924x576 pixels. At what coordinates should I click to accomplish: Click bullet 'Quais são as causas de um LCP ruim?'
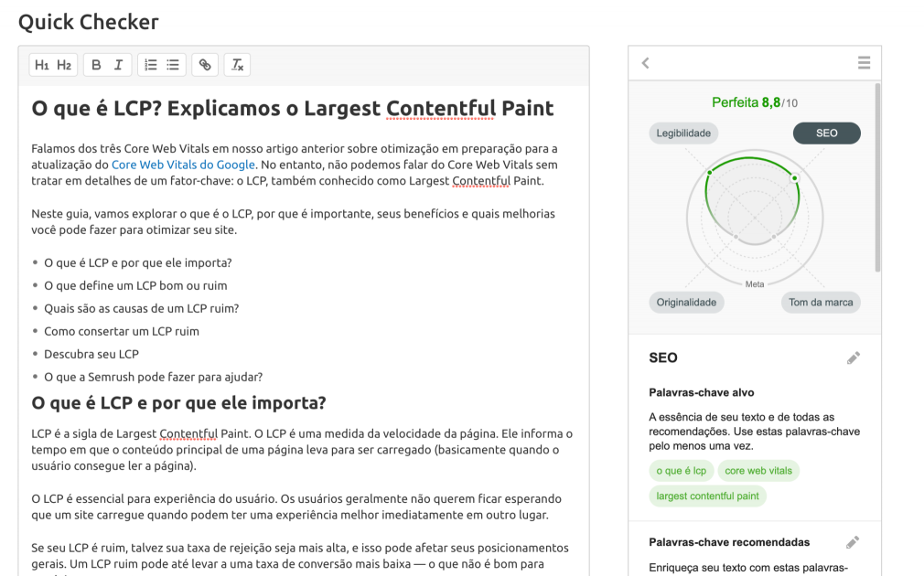(x=142, y=309)
